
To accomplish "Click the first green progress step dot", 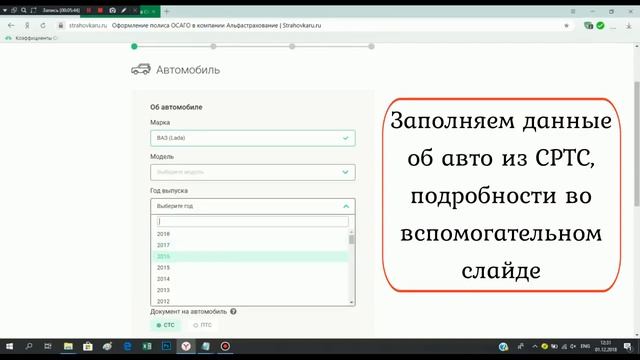I will pyautogui.click(x=134, y=47).
